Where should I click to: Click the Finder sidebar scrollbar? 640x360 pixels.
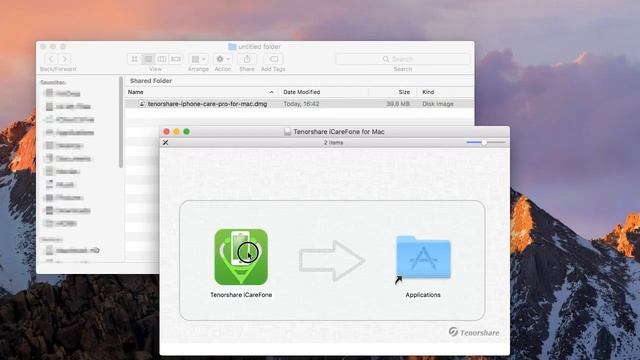(121, 122)
